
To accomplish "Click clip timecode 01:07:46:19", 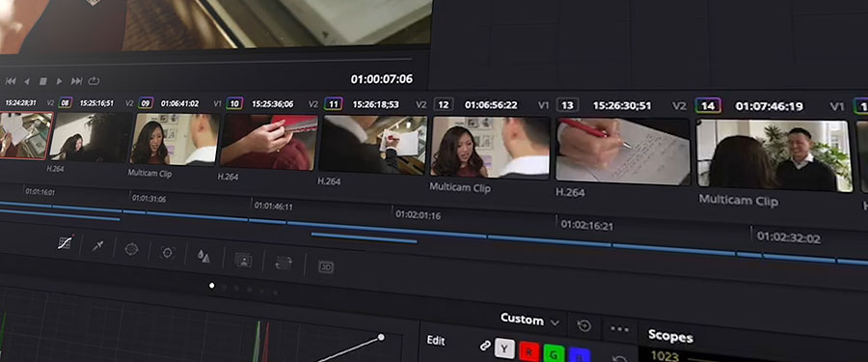I will tap(769, 106).
